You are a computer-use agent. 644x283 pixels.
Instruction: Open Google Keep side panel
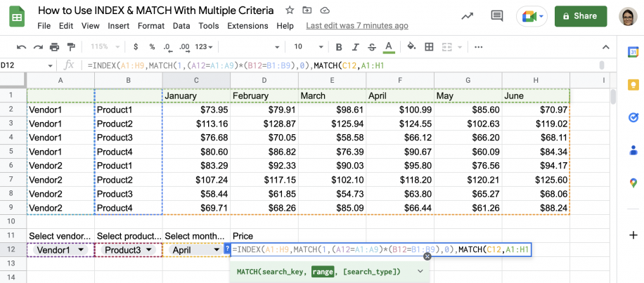(633, 85)
